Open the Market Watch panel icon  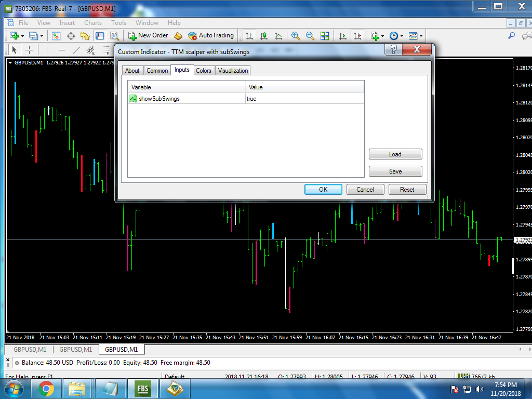coord(56,36)
